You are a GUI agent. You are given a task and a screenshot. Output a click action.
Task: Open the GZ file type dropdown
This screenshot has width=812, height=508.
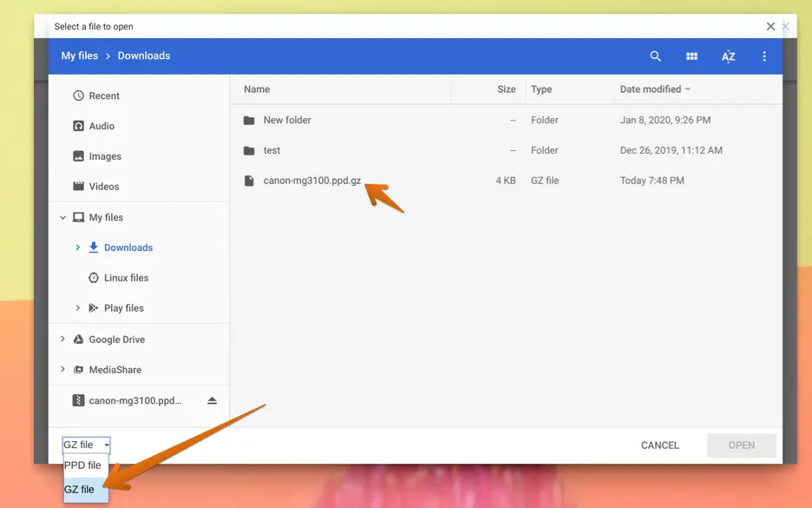click(x=87, y=445)
